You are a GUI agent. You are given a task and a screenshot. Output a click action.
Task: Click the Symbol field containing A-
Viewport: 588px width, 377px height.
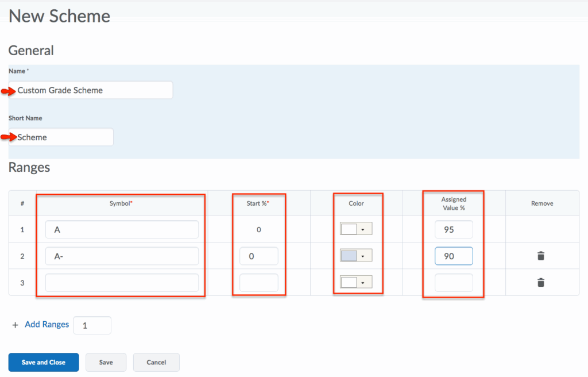[122, 256]
